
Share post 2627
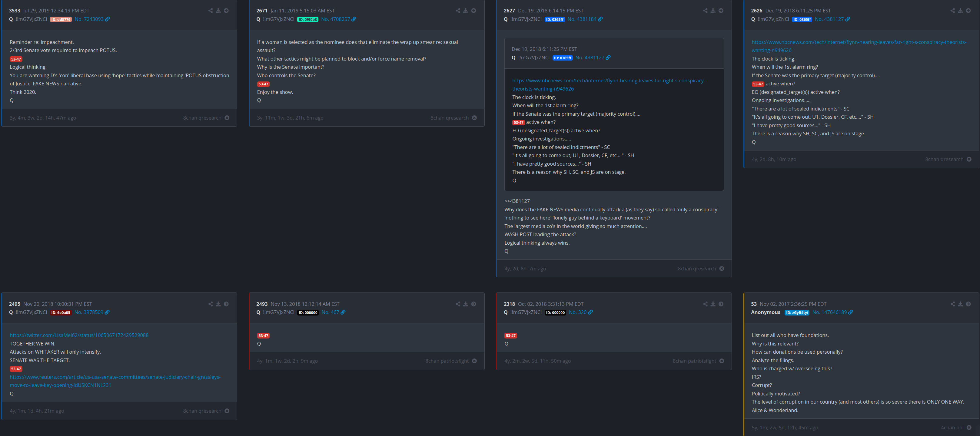click(x=705, y=11)
